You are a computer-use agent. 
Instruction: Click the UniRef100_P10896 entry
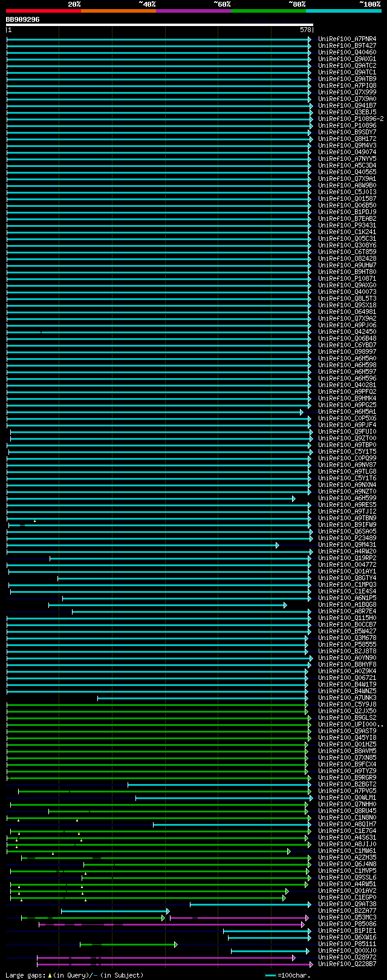coord(347,126)
